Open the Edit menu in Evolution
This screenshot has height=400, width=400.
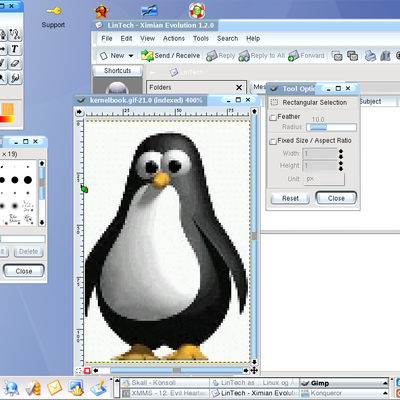pos(126,39)
